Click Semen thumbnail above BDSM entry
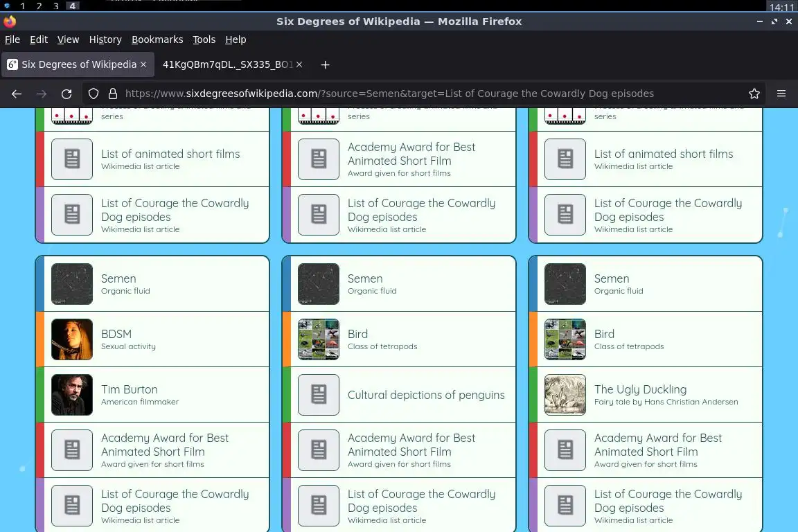798x532 pixels. [72, 284]
